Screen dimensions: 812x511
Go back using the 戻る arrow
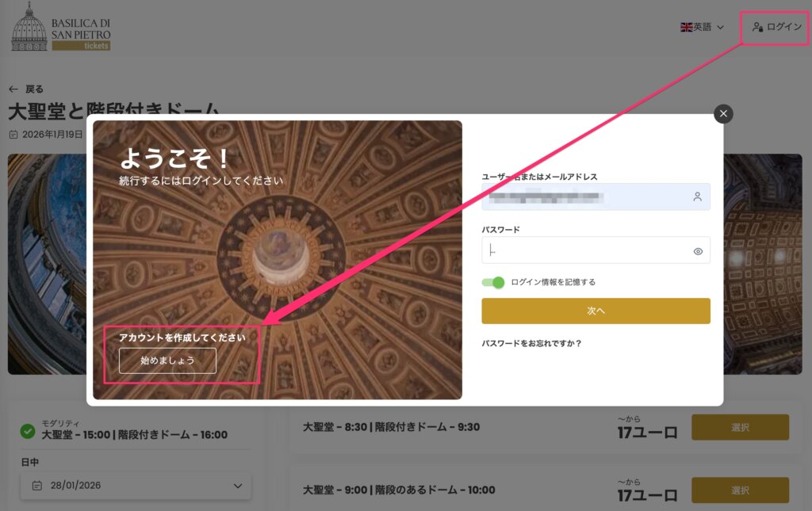(26, 89)
